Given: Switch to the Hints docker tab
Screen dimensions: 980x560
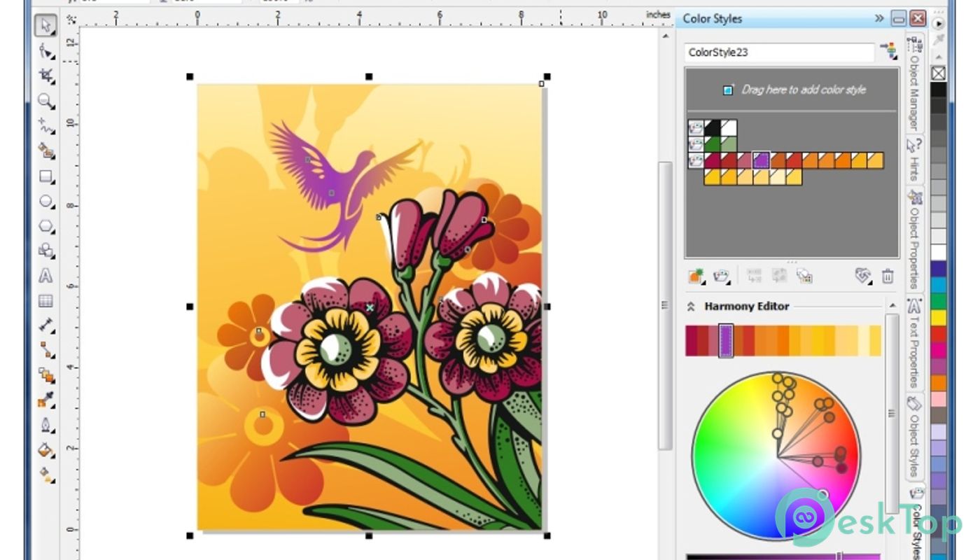Looking at the screenshot, I should click(914, 160).
